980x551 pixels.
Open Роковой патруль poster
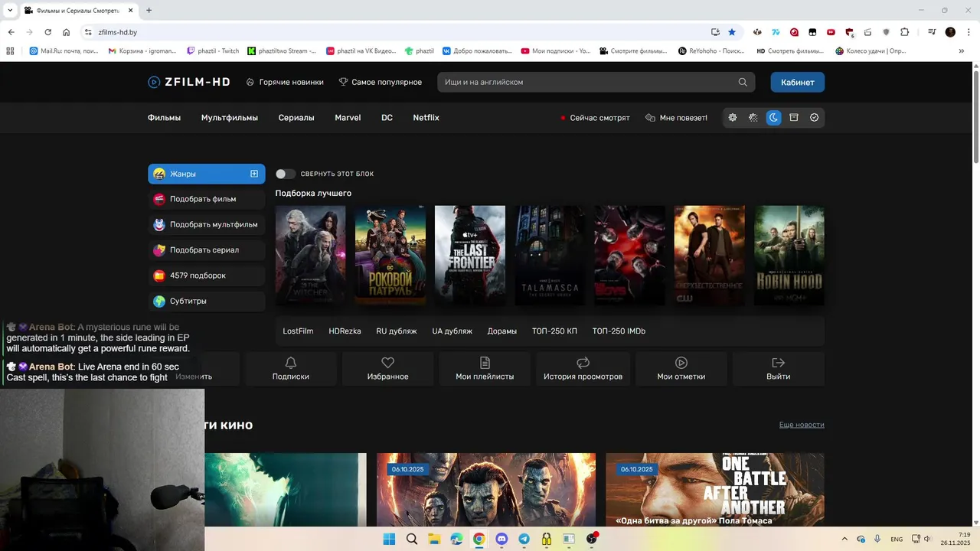coord(390,256)
